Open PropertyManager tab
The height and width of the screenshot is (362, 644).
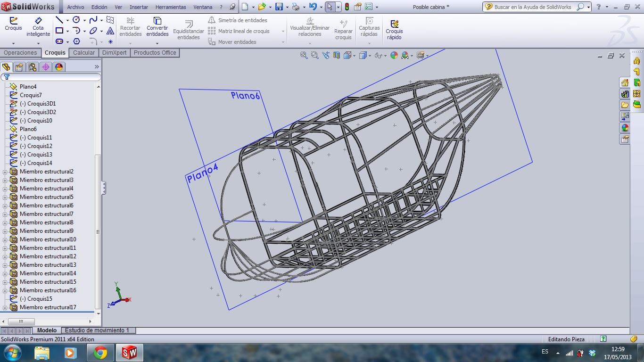tap(19, 67)
